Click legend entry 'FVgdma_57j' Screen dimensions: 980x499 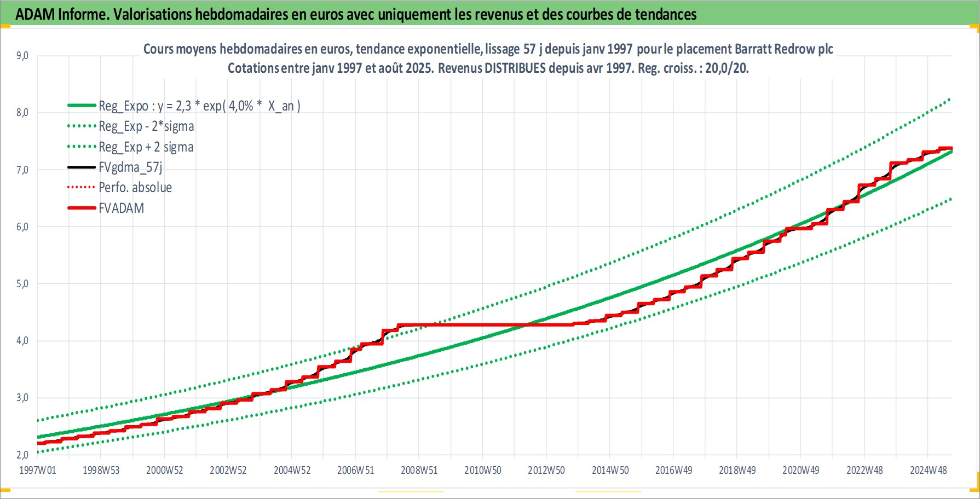point(130,167)
